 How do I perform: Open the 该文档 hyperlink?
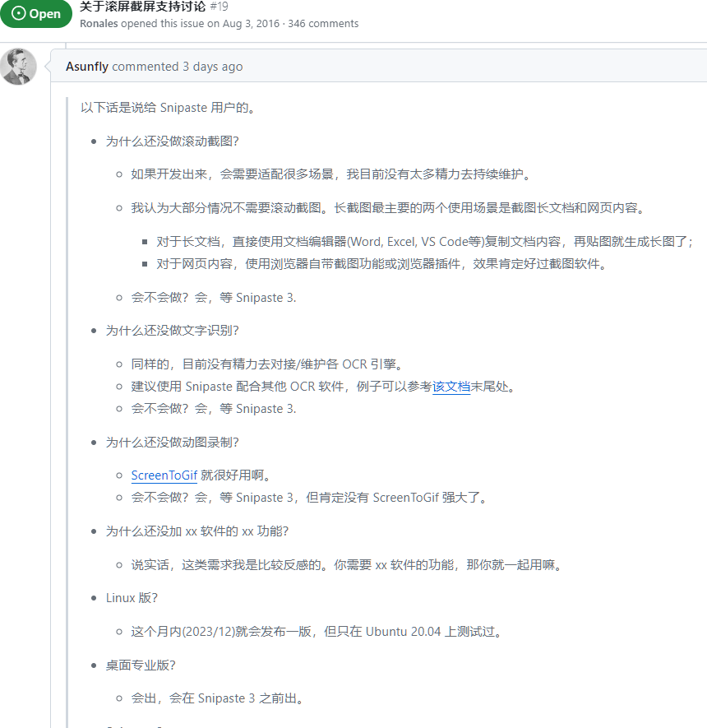tap(451, 387)
